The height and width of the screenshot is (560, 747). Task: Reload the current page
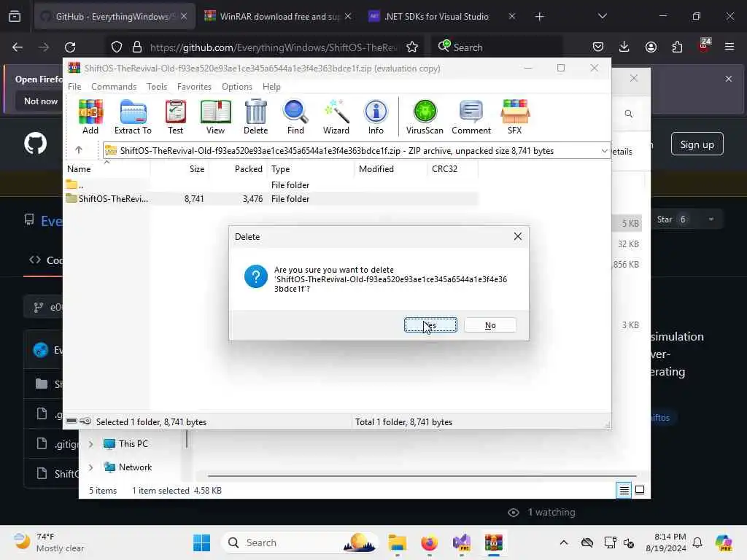[x=70, y=47]
